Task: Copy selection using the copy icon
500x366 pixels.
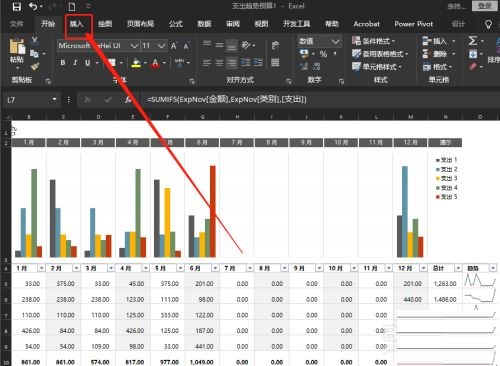Action: pyautogui.click(x=34, y=53)
